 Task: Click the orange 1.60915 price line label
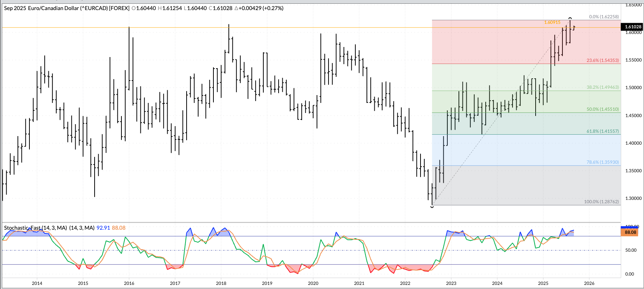point(552,22)
